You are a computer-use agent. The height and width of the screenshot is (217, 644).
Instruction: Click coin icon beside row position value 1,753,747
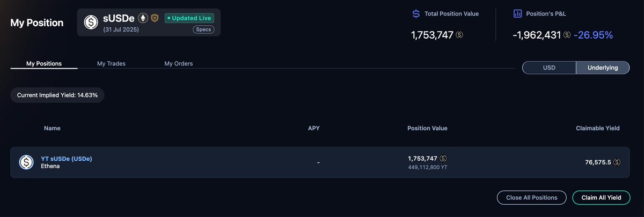coord(443,159)
